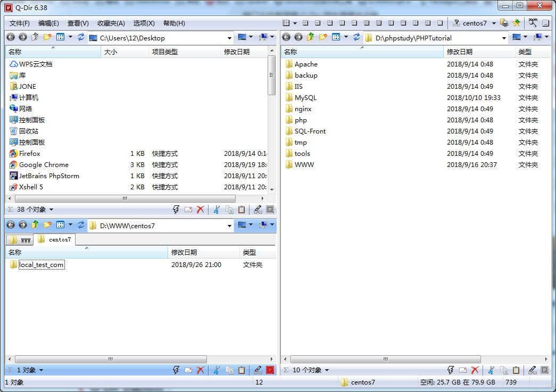
Task: Go up one folder in PHPTutorial pane
Action: pyautogui.click(x=310, y=37)
